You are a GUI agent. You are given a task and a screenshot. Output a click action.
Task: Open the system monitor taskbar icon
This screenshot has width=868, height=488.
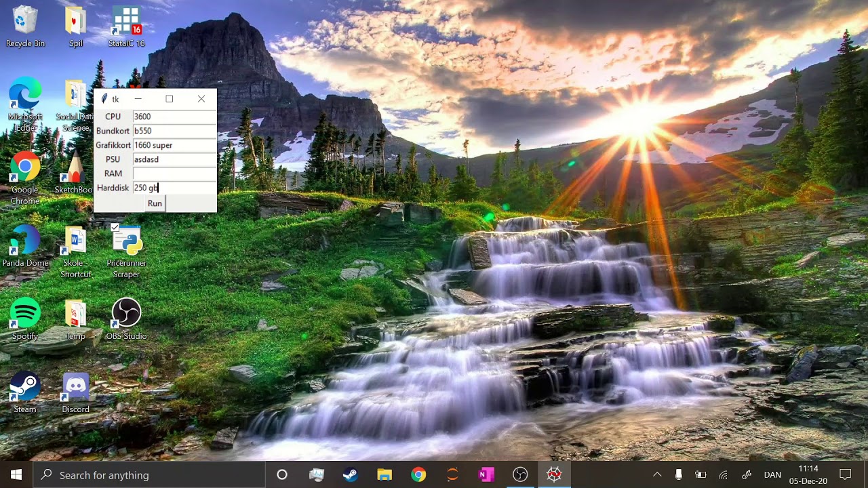(x=317, y=474)
